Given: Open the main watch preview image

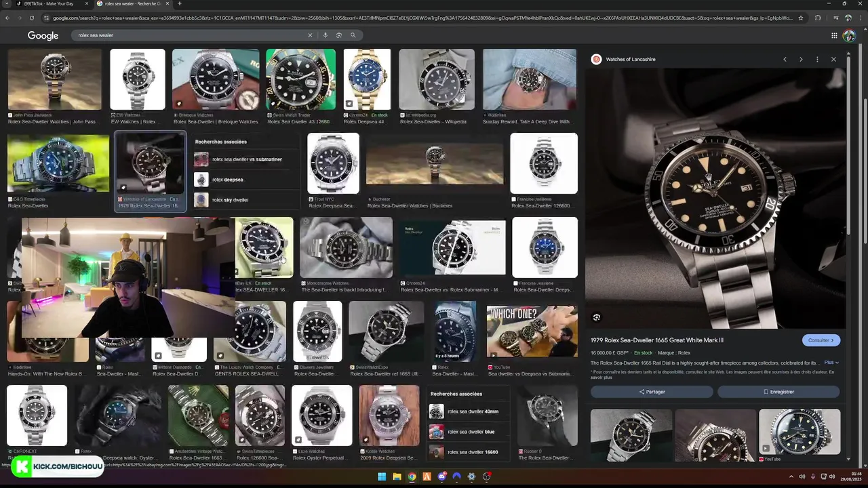Looking at the screenshot, I should [715, 198].
